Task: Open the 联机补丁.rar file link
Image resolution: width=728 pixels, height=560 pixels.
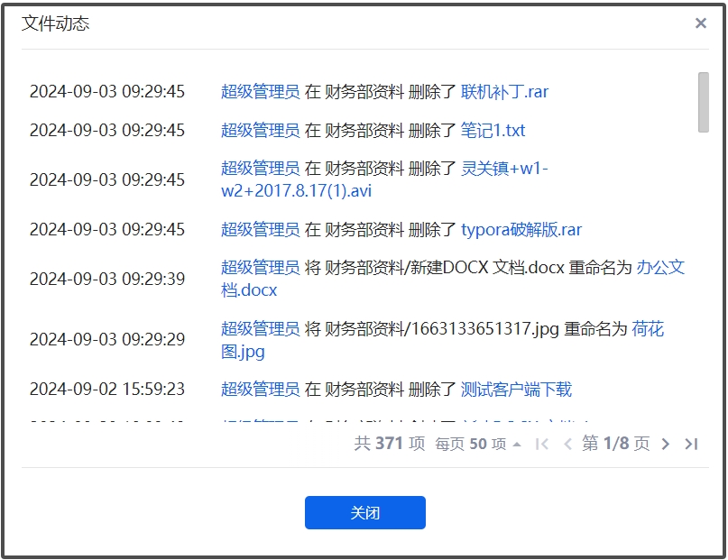Action: (504, 92)
